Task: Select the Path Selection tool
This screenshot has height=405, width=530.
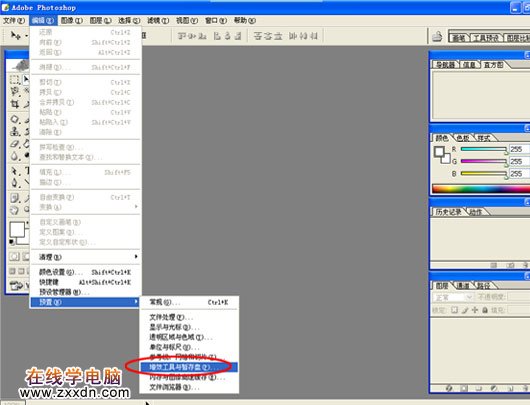Action: click(x=15, y=171)
